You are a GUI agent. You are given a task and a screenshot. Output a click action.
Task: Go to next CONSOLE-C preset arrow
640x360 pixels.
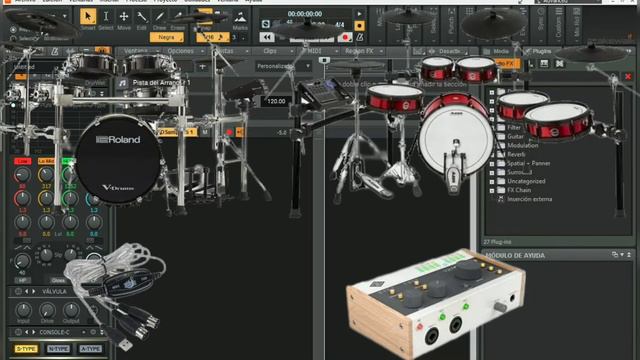pos(34,332)
